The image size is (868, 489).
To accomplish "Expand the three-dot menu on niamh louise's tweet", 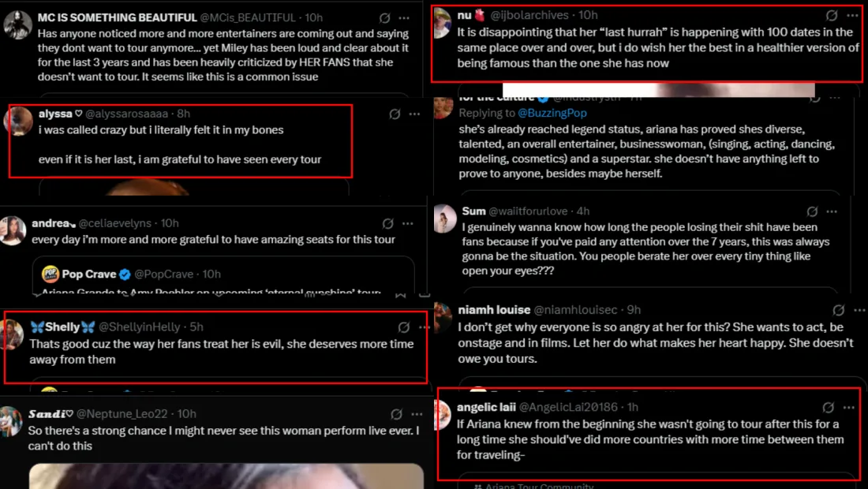I will pos(858,310).
